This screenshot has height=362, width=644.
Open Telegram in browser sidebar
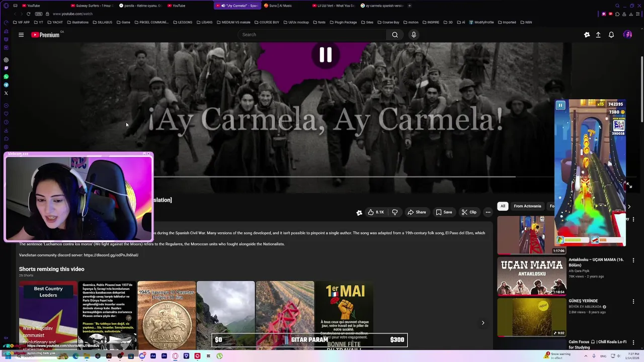click(6, 85)
